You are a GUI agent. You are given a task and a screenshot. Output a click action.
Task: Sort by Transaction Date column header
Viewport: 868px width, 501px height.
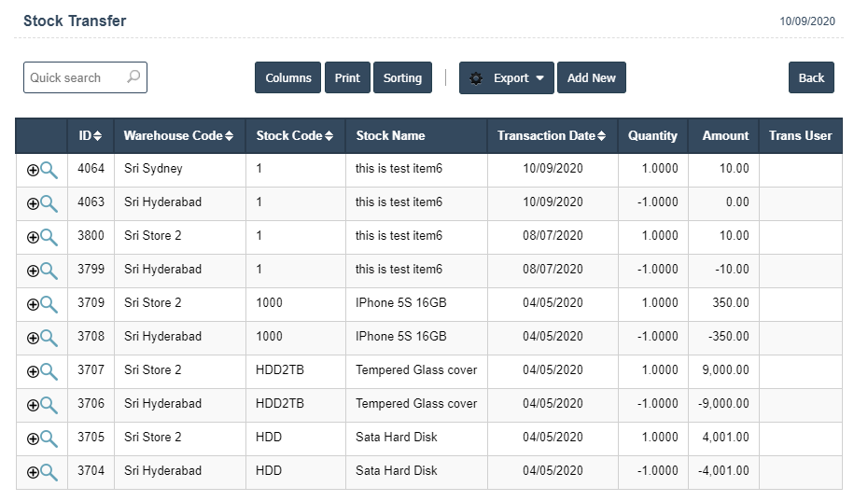pyautogui.click(x=552, y=136)
